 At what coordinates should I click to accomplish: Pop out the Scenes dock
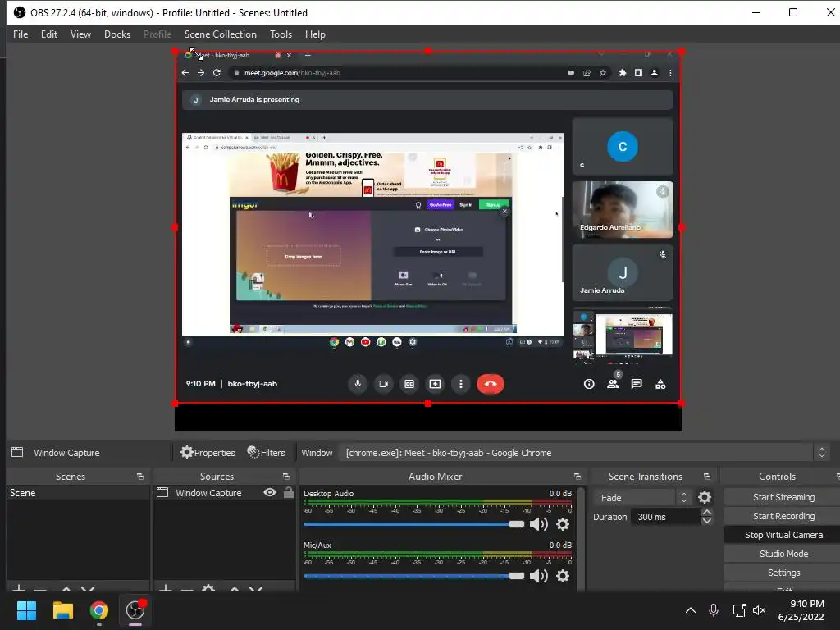click(x=140, y=477)
